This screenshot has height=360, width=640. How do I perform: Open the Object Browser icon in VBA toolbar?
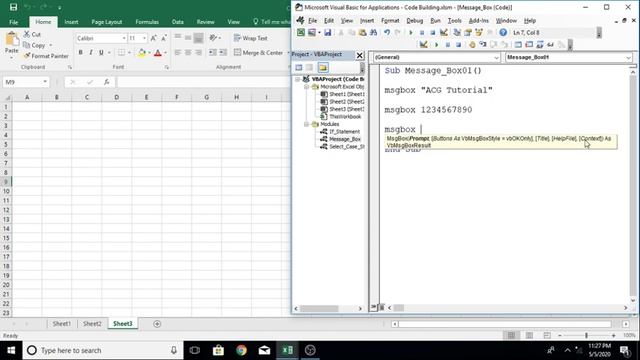[x=479, y=32]
